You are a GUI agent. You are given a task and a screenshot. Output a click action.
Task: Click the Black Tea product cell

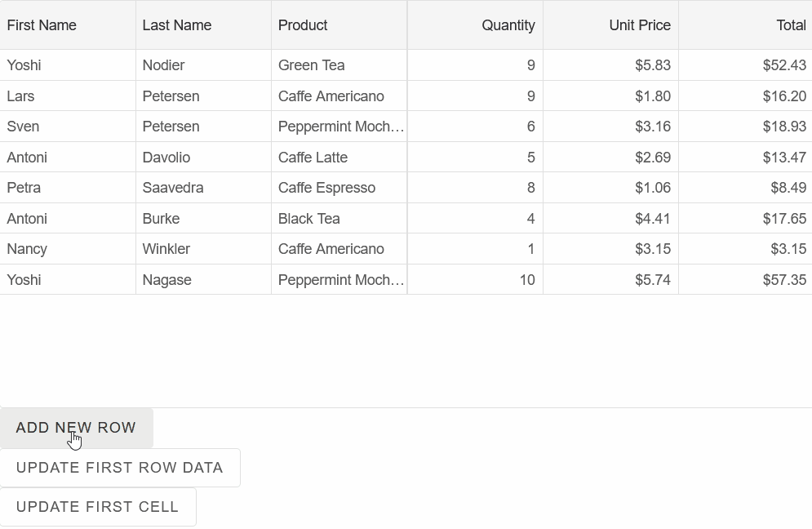pos(308,219)
